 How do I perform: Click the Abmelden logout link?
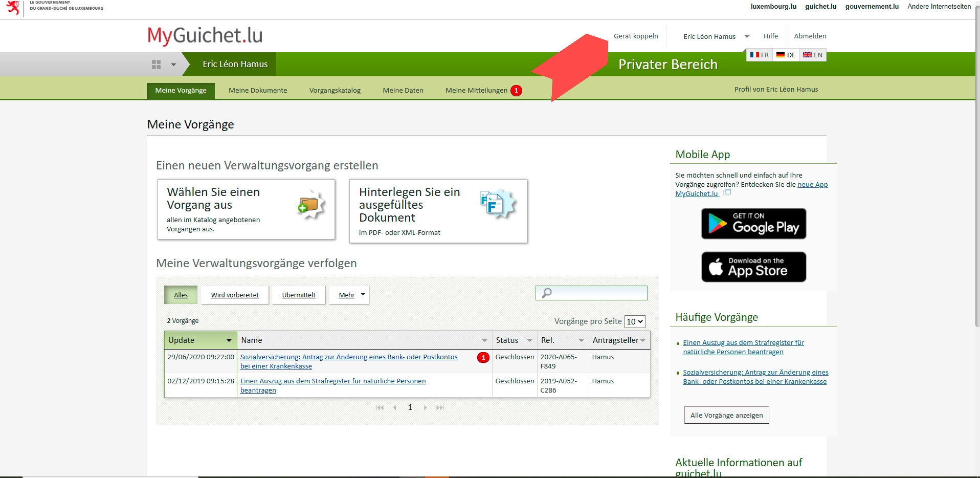(x=810, y=36)
